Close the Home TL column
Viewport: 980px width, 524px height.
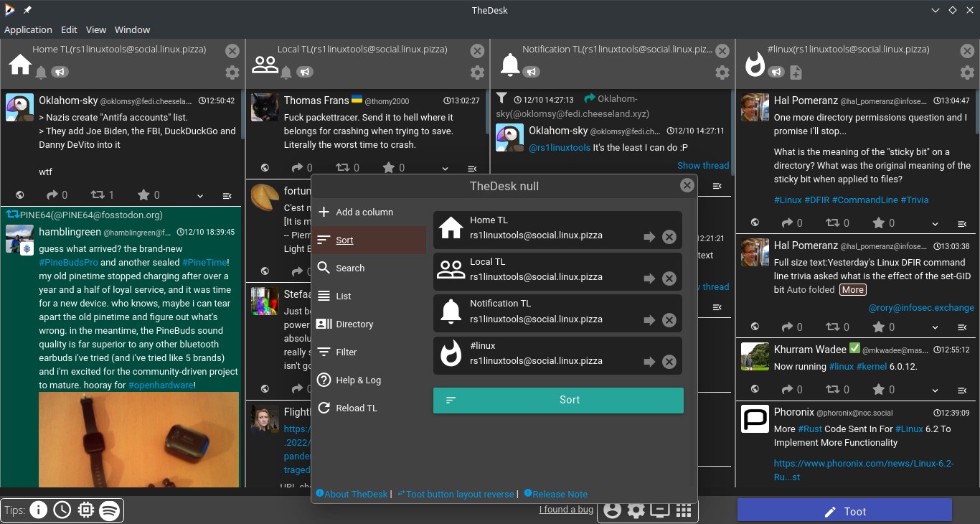coord(232,50)
